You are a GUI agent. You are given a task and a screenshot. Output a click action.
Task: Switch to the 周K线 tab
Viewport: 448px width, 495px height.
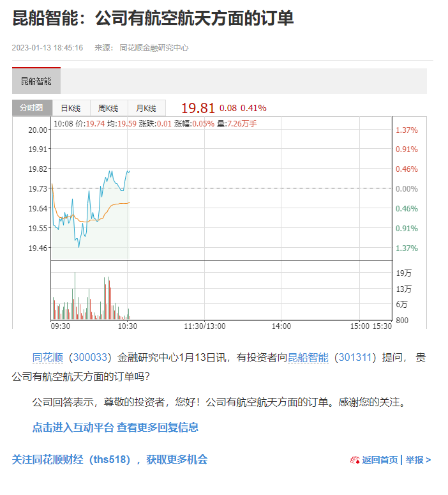tap(108, 108)
